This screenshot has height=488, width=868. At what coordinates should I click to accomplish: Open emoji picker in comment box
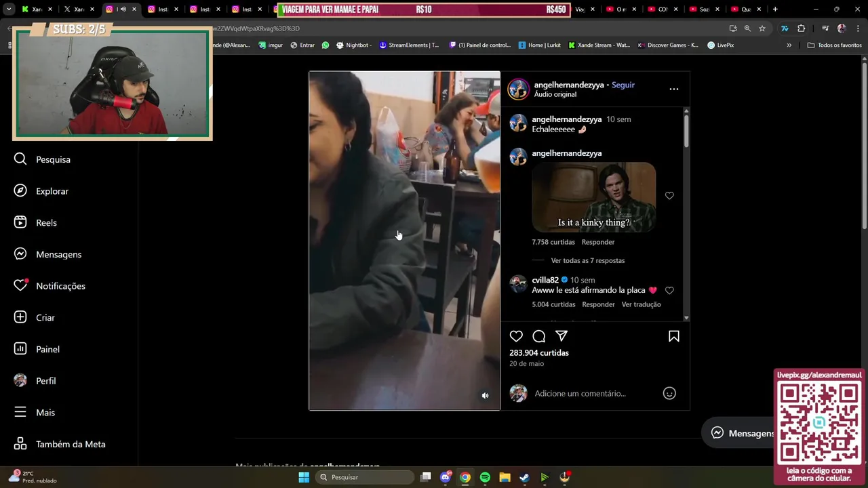tap(669, 393)
